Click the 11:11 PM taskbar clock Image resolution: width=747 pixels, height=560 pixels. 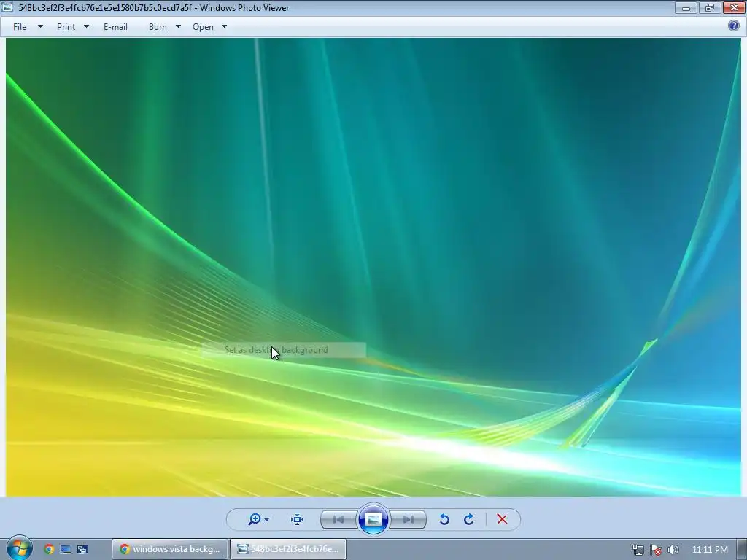pos(710,550)
